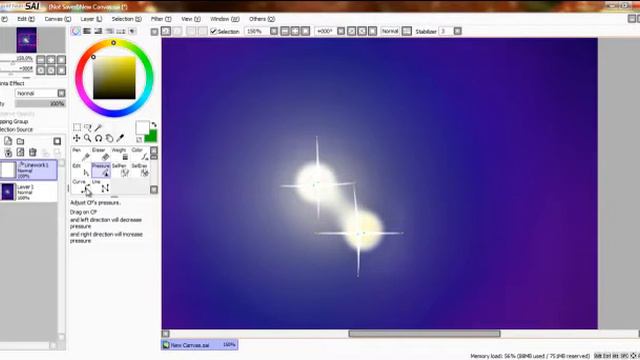Toggle the swatches panel
Viewport: 640px width, 360px height.
coord(121,31)
